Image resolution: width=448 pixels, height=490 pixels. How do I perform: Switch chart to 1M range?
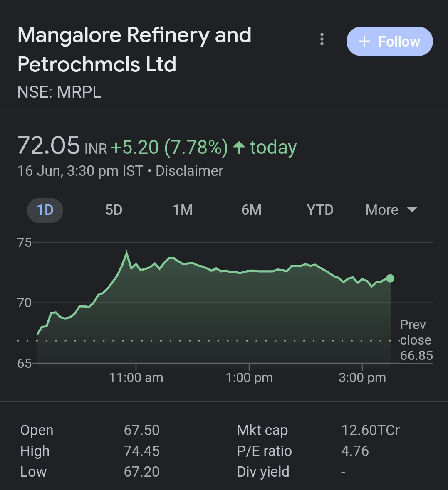(183, 210)
